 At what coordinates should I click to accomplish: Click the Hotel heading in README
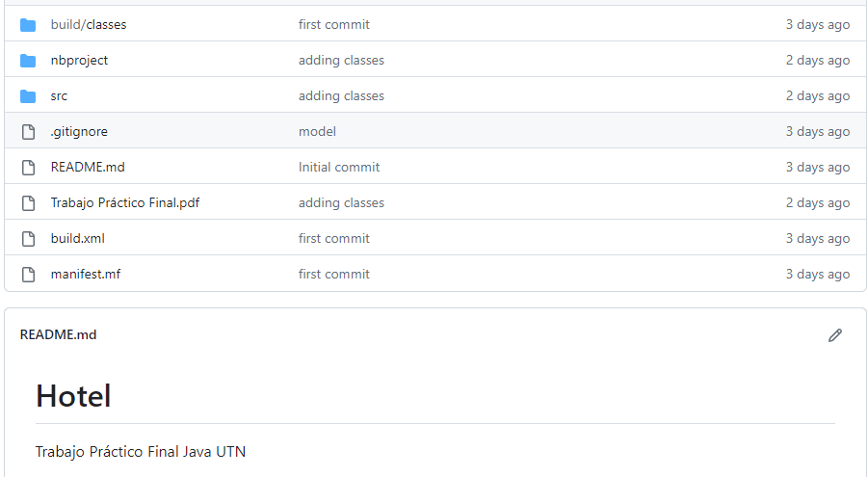click(73, 396)
